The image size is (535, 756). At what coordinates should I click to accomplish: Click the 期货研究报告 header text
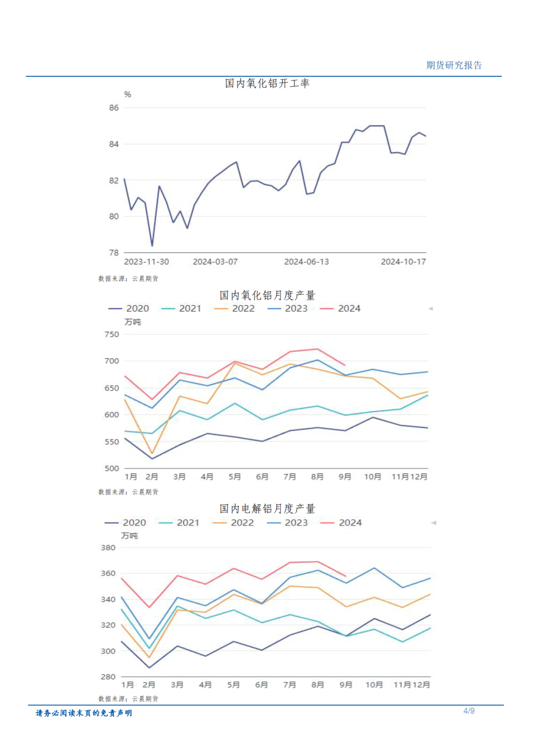coord(454,65)
